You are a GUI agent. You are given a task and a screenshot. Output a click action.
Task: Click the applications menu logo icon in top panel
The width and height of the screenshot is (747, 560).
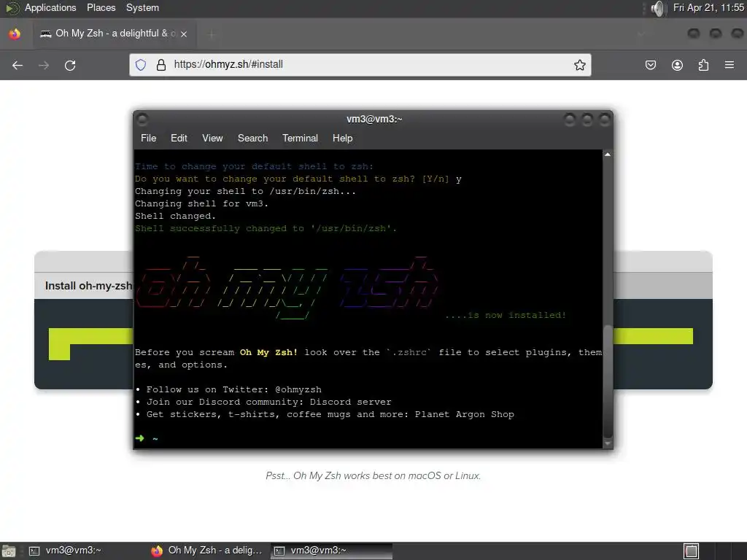pyautogui.click(x=11, y=8)
